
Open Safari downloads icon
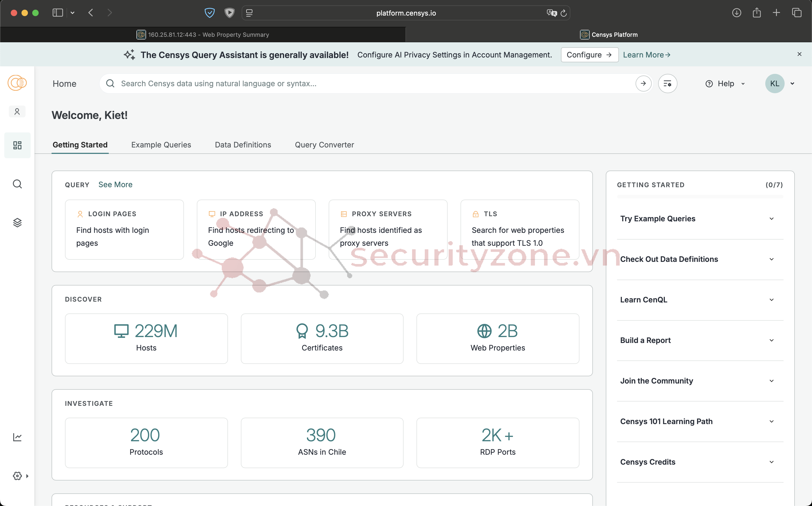click(736, 13)
